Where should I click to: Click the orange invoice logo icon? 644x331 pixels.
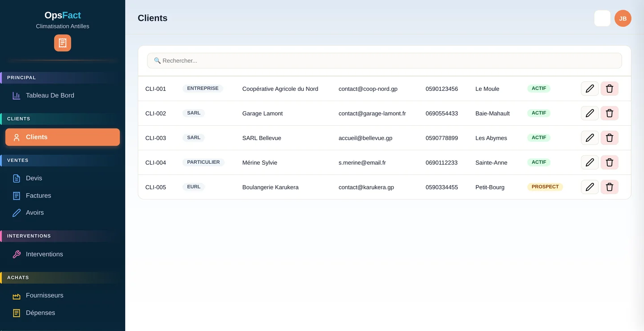click(x=63, y=43)
